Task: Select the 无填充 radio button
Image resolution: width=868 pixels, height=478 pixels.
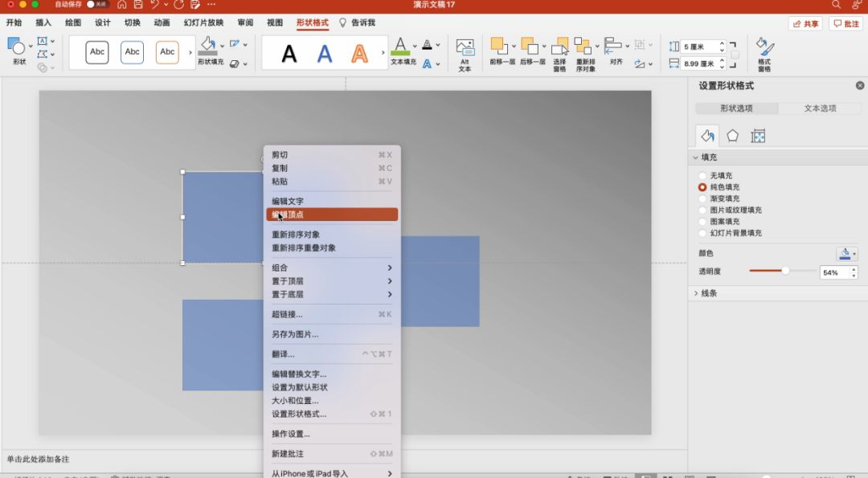Action: pyautogui.click(x=702, y=175)
